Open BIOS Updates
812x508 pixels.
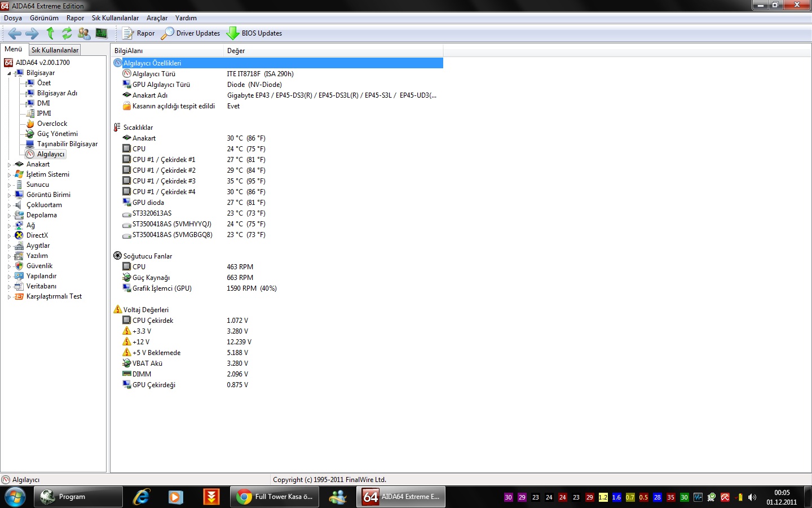pyautogui.click(x=254, y=33)
